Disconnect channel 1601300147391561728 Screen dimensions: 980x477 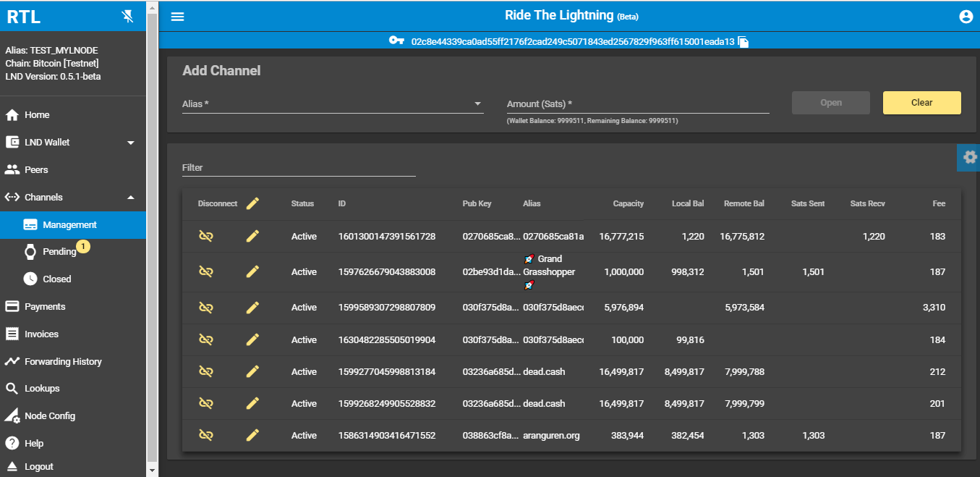point(206,236)
